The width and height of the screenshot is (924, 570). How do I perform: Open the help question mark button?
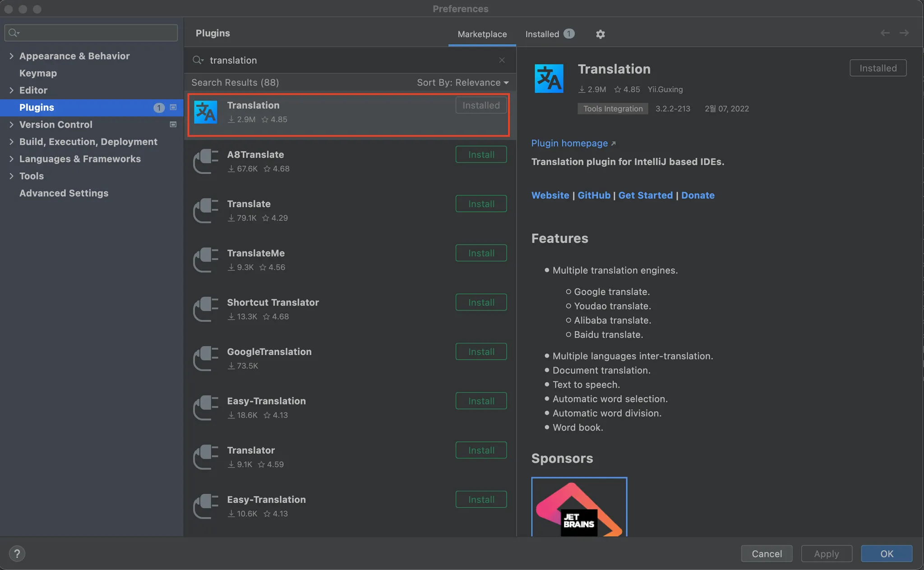(x=17, y=554)
